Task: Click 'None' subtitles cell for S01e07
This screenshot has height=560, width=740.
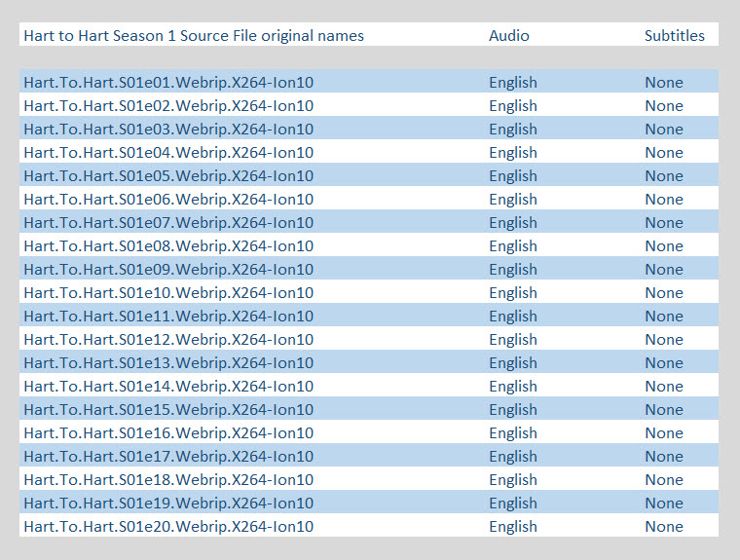Action: (664, 222)
